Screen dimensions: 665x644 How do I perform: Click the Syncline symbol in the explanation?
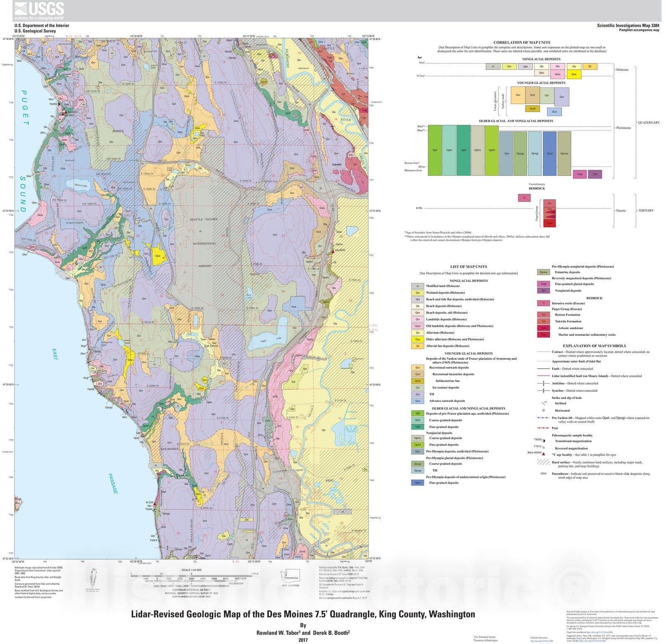[x=543, y=391]
